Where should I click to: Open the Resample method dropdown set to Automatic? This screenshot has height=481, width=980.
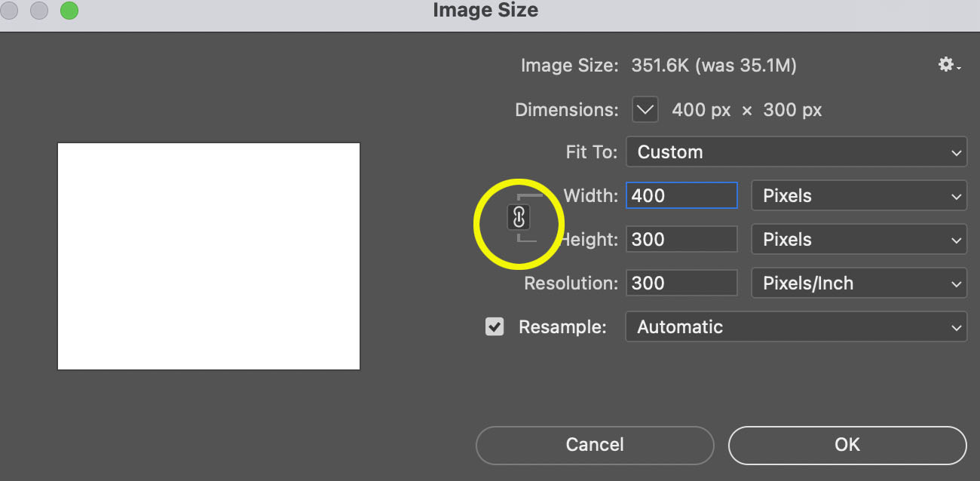coord(796,326)
